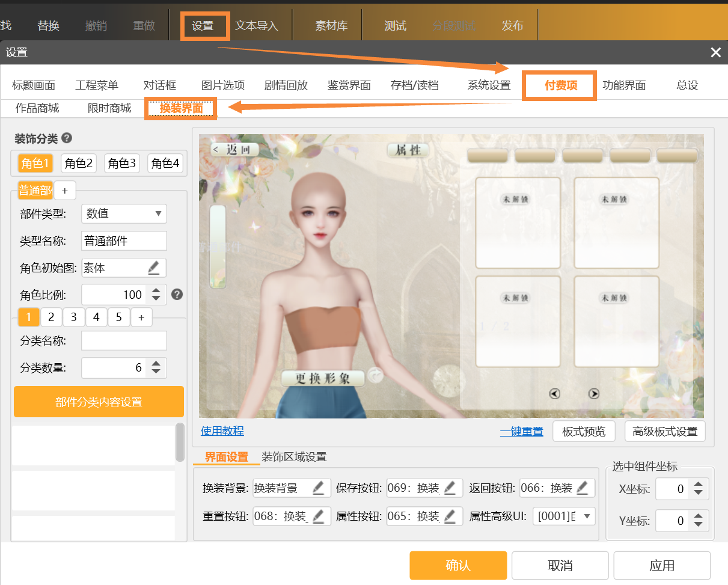The height and width of the screenshot is (585, 728).
Task: Switch to 装饰区域设置 tab
Action: tap(294, 457)
